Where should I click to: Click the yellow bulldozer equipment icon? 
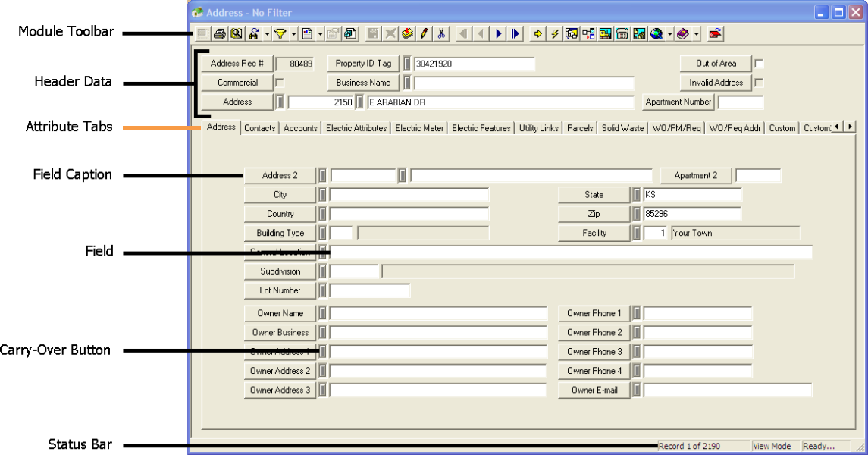606,34
